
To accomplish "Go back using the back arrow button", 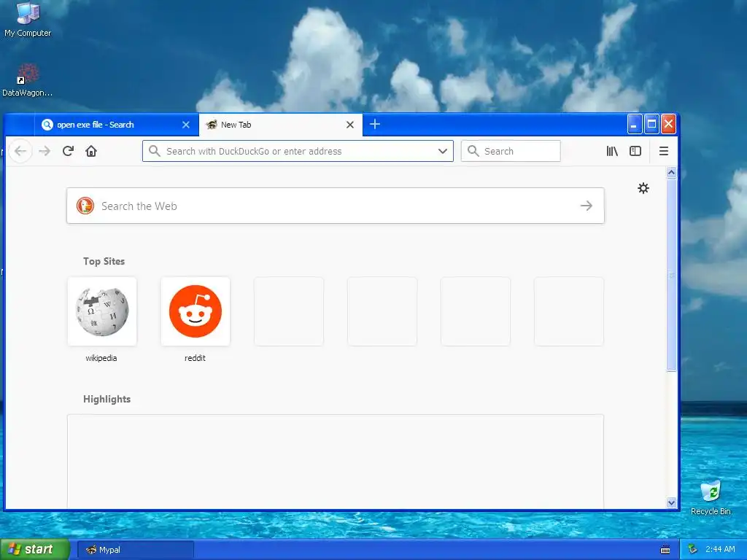I will click(20, 152).
